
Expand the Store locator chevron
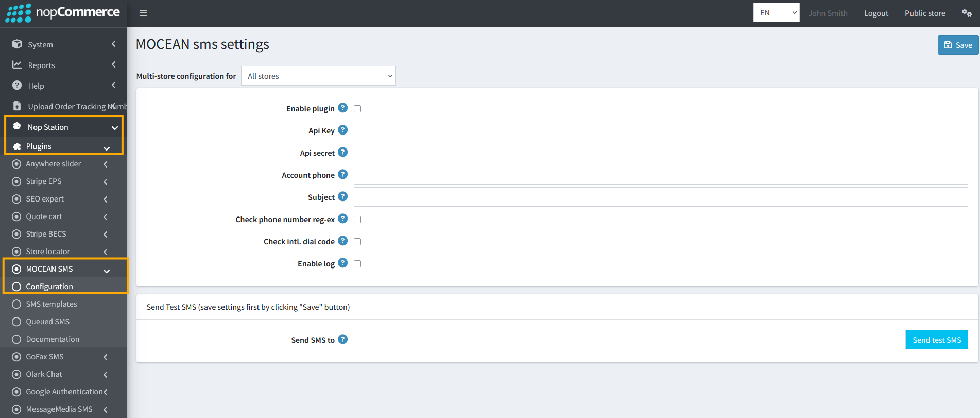[106, 252]
